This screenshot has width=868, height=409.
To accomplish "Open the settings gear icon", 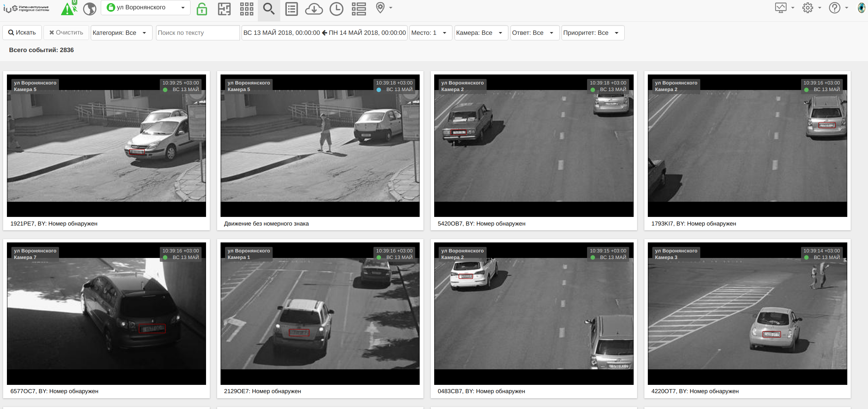I will pos(808,8).
